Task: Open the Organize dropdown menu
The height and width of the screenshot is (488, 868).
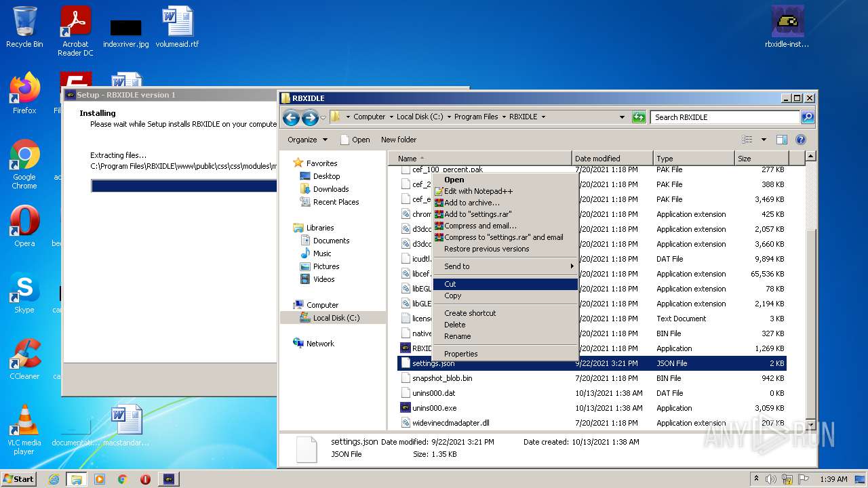Action: click(307, 140)
